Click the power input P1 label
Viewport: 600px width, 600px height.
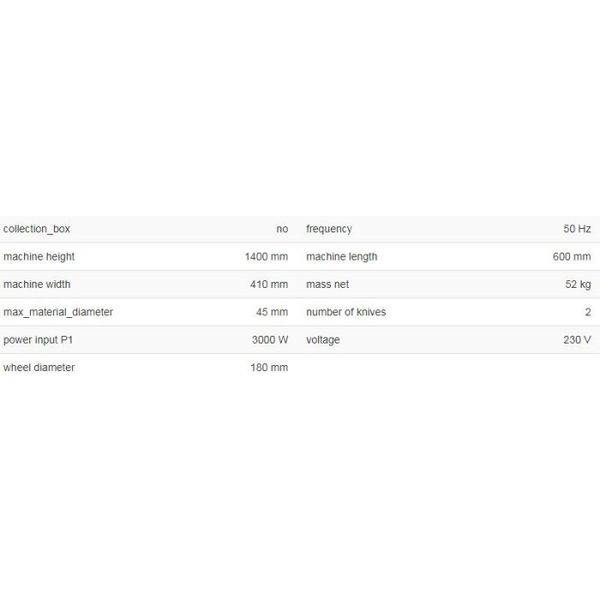point(38,340)
